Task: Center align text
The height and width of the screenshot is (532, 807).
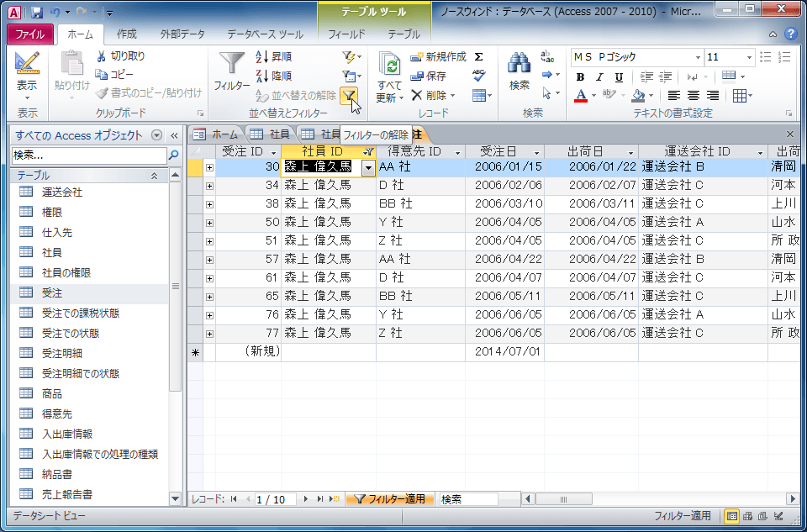Action: pos(694,96)
